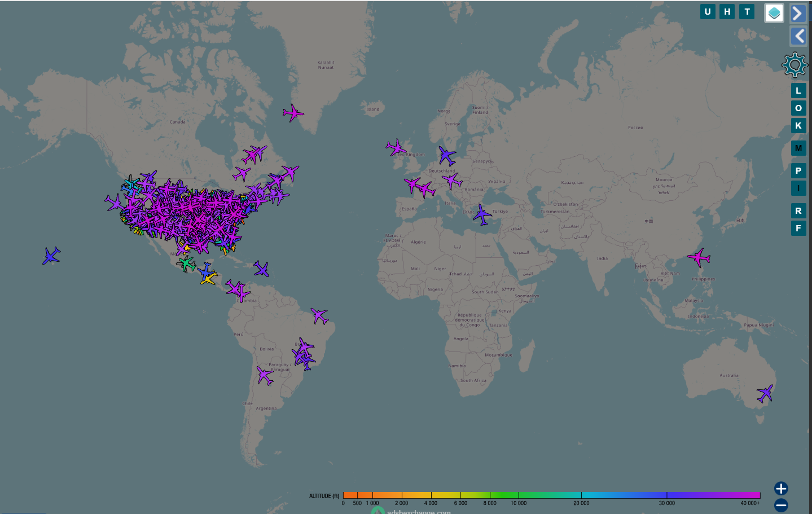Viewport: 812px width, 514px height.
Task: Toggle the H button in top bar
Action: pyautogui.click(x=727, y=11)
